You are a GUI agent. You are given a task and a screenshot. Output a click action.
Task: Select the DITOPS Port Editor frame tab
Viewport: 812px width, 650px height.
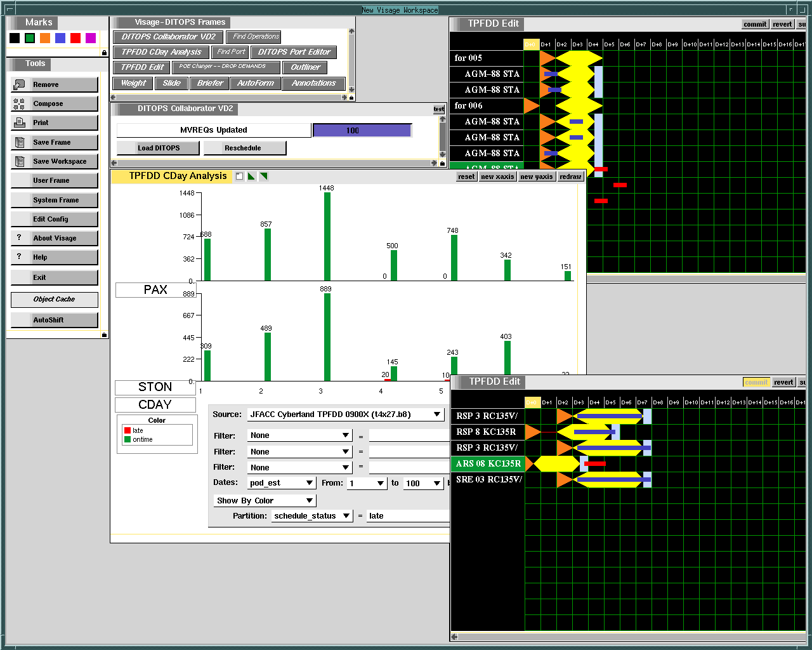point(294,52)
